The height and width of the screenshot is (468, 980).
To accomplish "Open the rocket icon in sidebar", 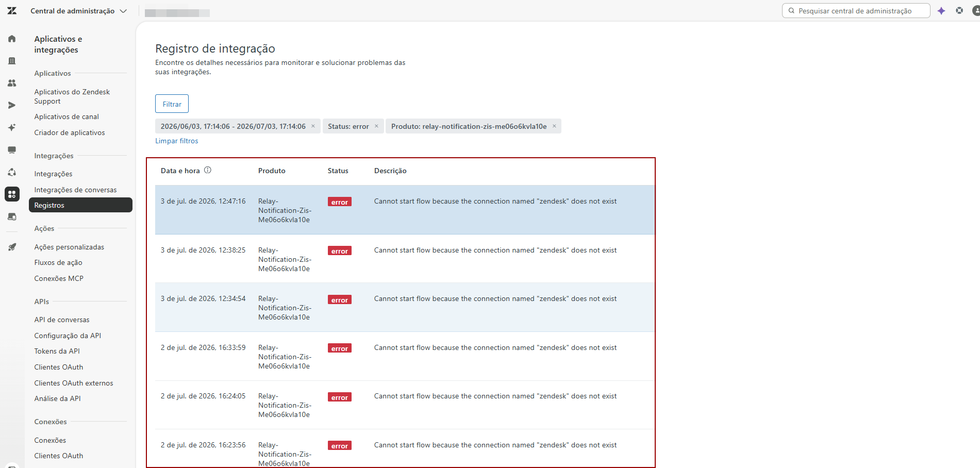I will coord(12,247).
